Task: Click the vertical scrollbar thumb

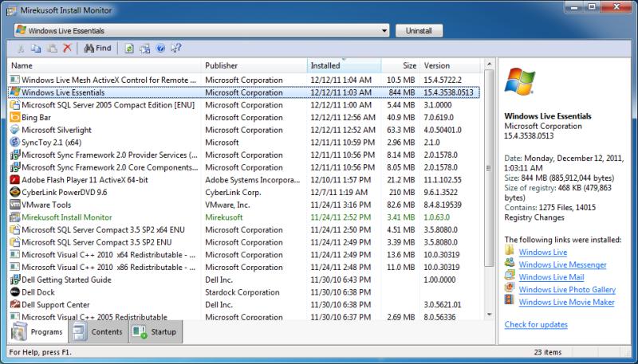Action: tap(489, 168)
